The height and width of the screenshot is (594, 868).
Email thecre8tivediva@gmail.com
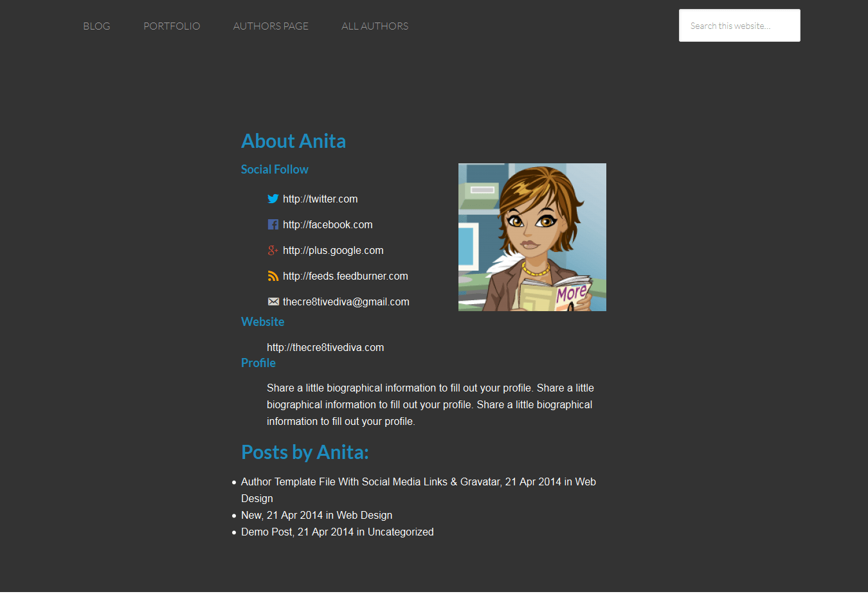coord(346,301)
